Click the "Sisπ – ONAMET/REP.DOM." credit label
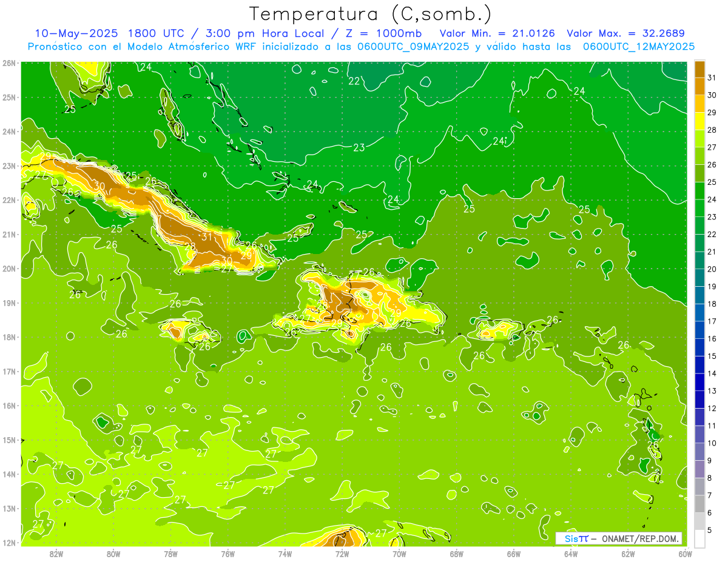Image resolution: width=728 pixels, height=562 pixels. [619, 538]
